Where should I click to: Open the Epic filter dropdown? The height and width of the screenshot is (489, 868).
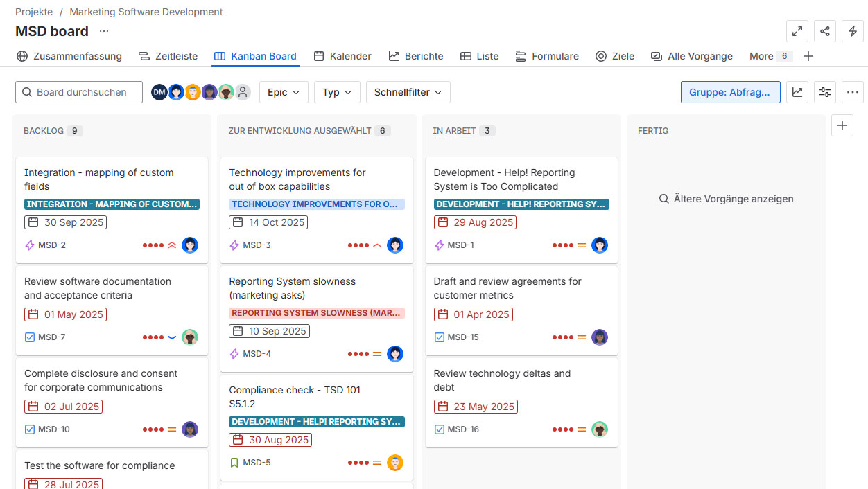click(x=284, y=92)
